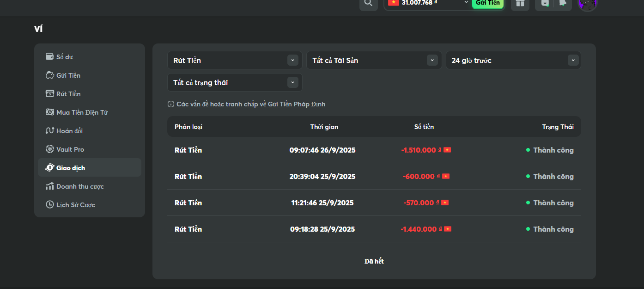Click the Vault Pro sidebar icon
This screenshot has width=644, height=289.
[x=50, y=149]
